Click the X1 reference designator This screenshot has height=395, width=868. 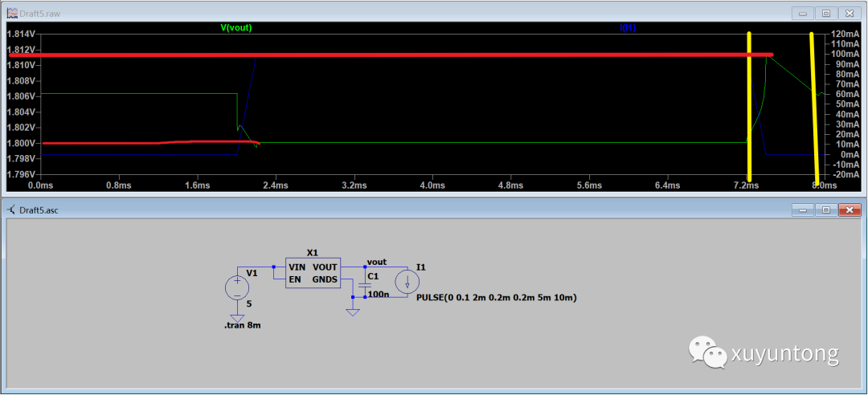(313, 253)
